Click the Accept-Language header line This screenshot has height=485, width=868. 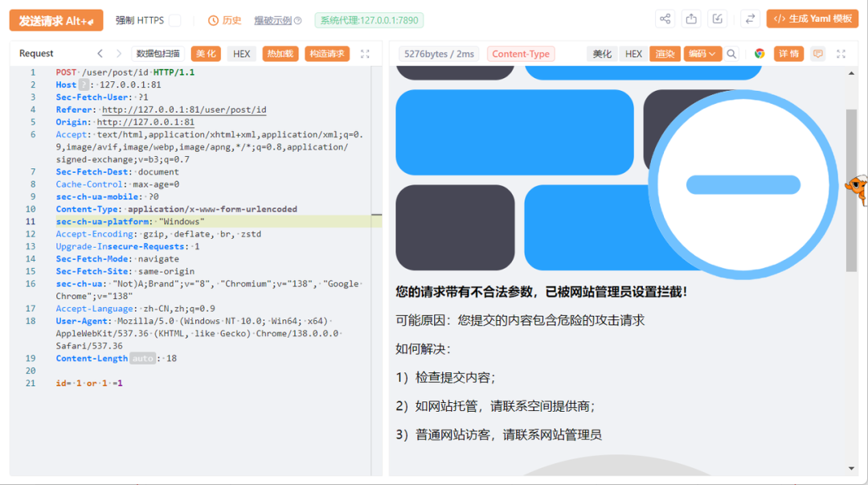(x=135, y=309)
